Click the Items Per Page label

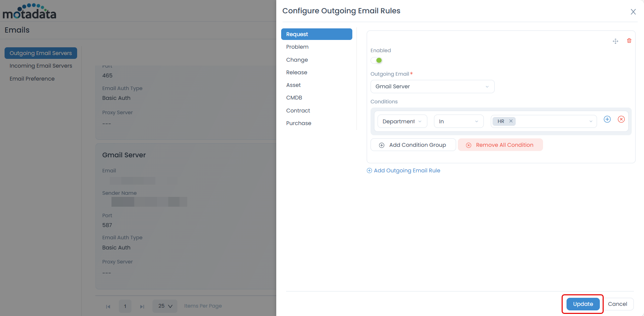click(x=203, y=306)
